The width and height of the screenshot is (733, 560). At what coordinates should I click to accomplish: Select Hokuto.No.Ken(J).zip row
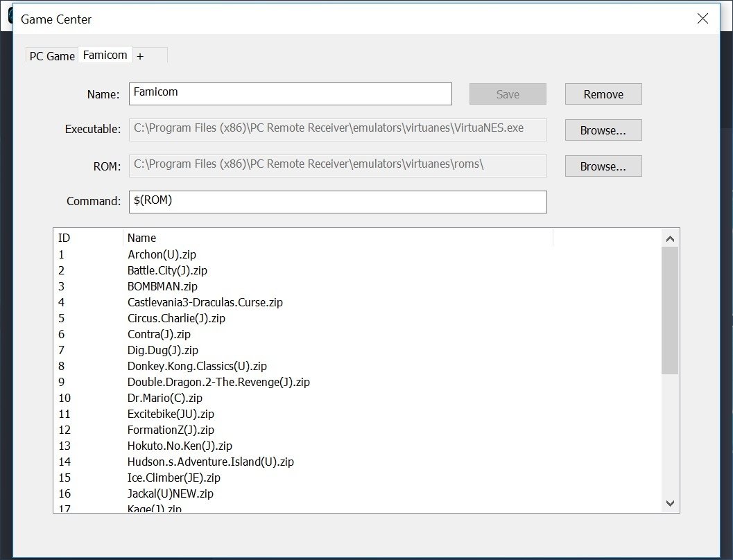point(358,446)
